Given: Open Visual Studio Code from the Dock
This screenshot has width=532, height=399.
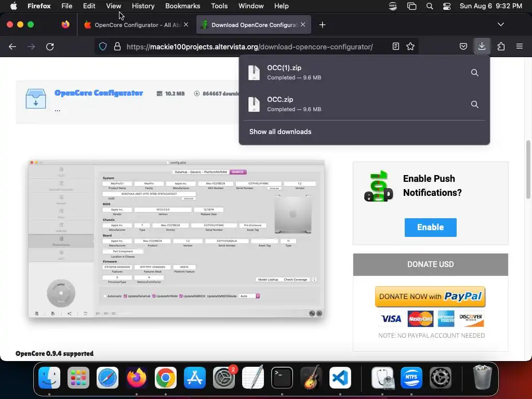Looking at the screenshot, I should point(340,378).
